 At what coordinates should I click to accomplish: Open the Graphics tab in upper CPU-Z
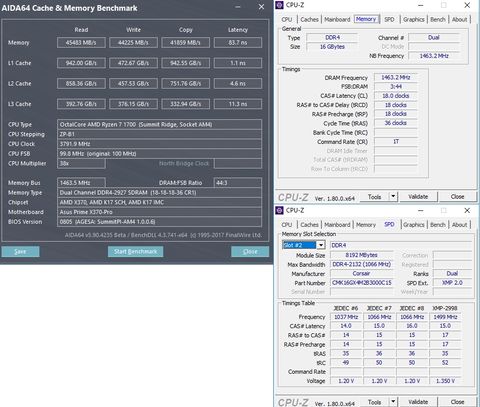click(413, 19)
